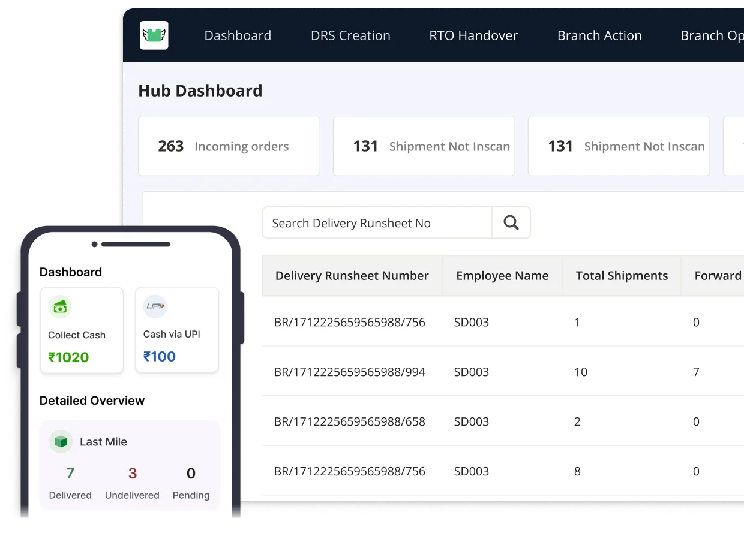This screenshot has height=560, width=744.
Task: Tap the green Collect Cash money icon
Action: pos(60,307)
